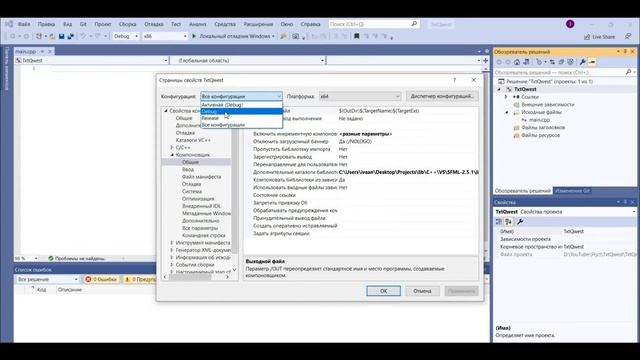
Task: Collapse 'Исходные файлы' folder in Solution Explorer
Action: coord(506,112)
